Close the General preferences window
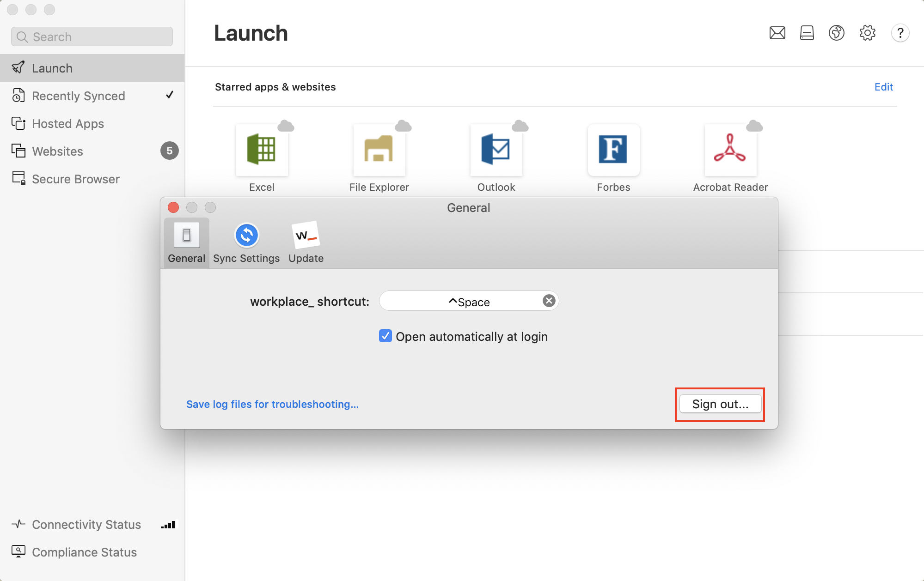The image size is (924, 581). pyautogui.click(x=173, y=207)
